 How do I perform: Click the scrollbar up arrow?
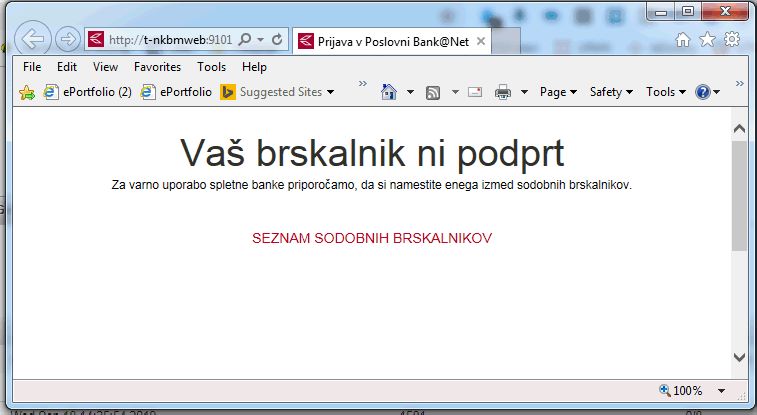pos(739,128)
